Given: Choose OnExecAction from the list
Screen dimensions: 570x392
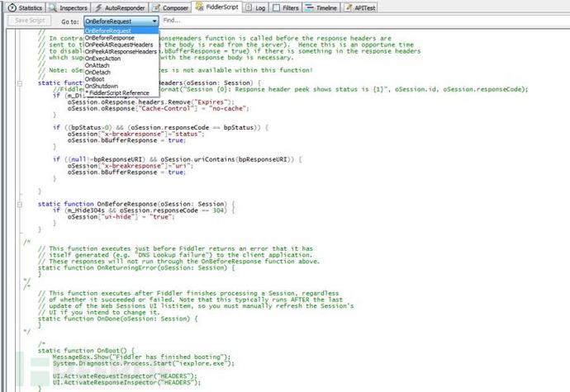Looking at the screenshot, I should tap(121, 59).
